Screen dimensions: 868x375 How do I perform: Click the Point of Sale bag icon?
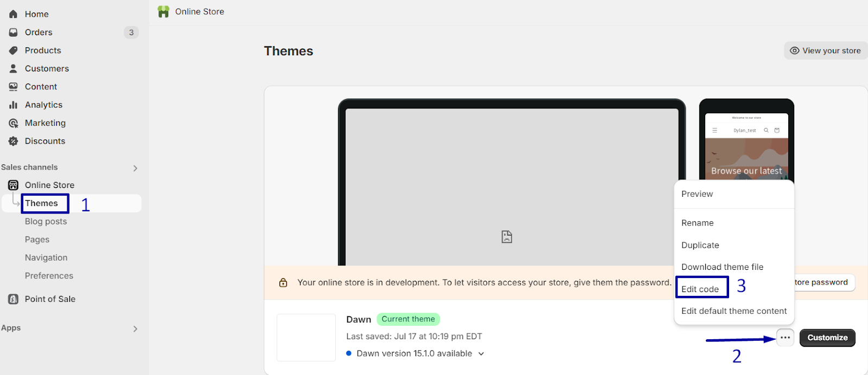click(14, 299)
